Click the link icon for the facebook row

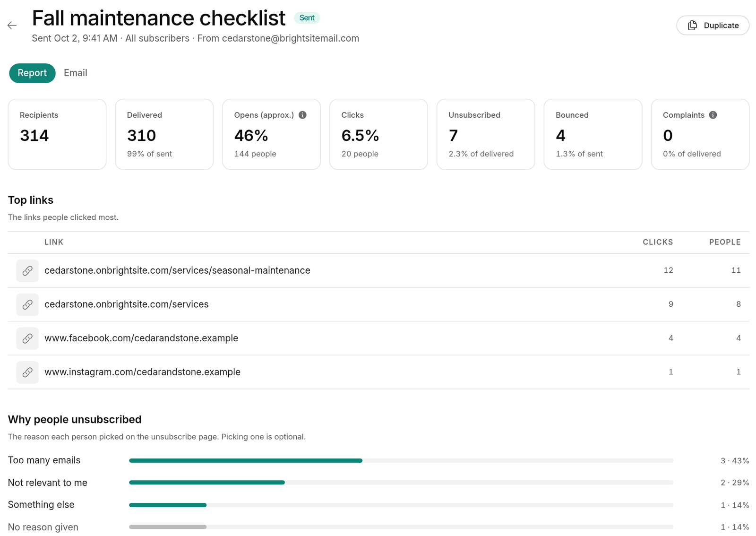[27, 338]
